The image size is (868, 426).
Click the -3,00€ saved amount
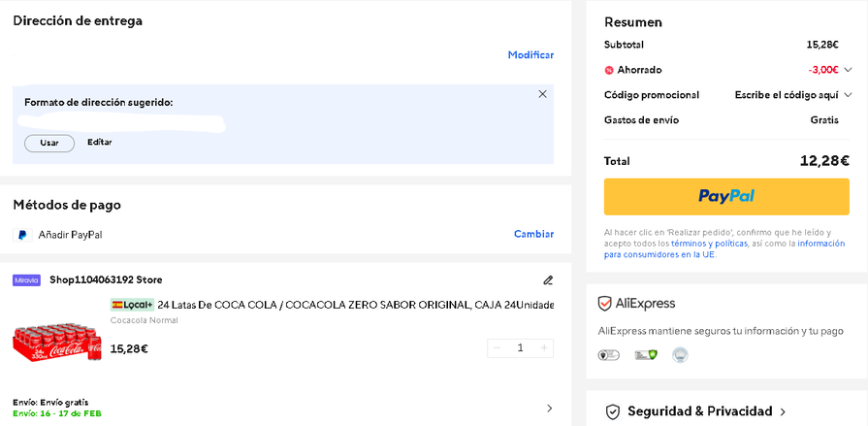click(x=823, y=71)
